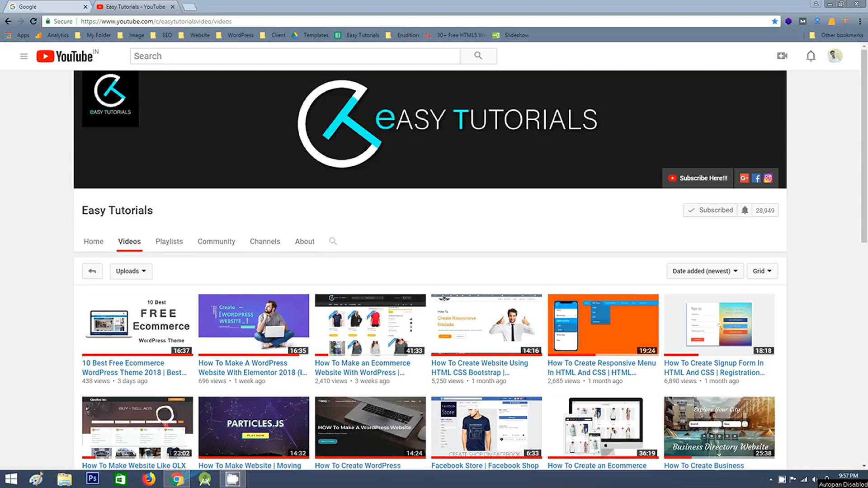Click the 28,949 subscriber count
This screenshot has width=868, height=488.
(765, 211)
